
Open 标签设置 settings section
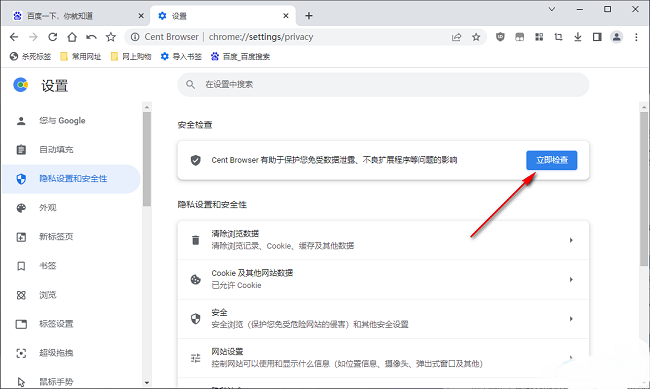pyautogui.click(x=71, y=324)
